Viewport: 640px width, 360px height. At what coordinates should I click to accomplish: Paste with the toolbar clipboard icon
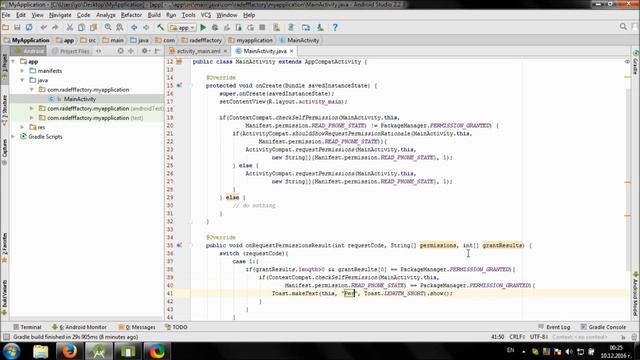[x=93, y=27]
